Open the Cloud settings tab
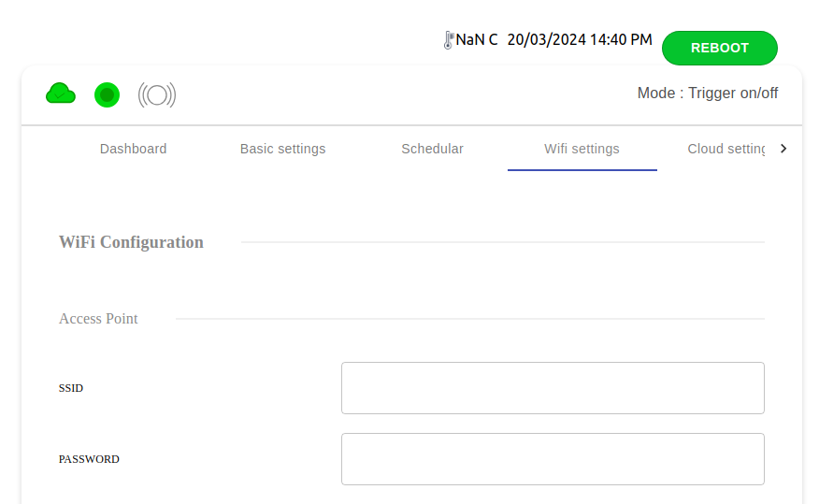The width and height of the screenshot is (819, 504). pos(726,149)
